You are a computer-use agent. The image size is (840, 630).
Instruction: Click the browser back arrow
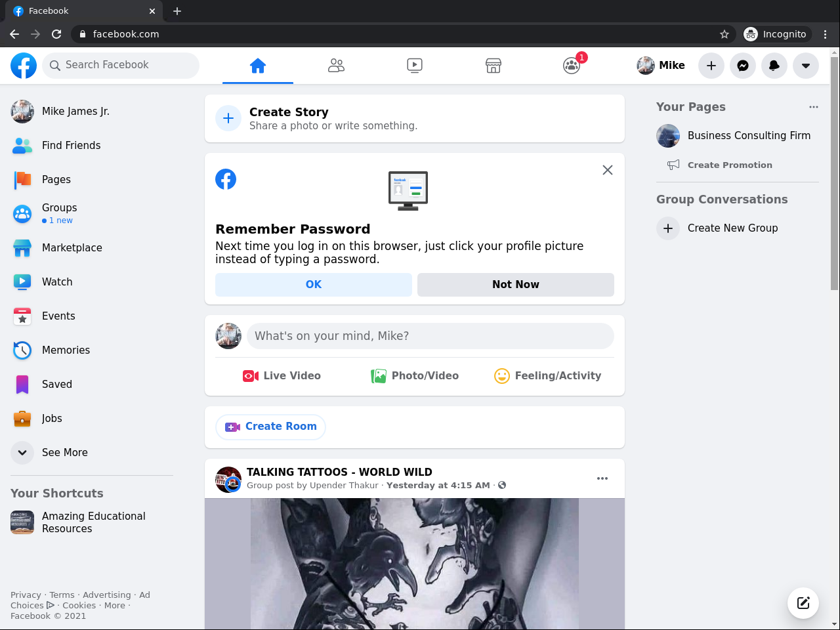point(14,34)
